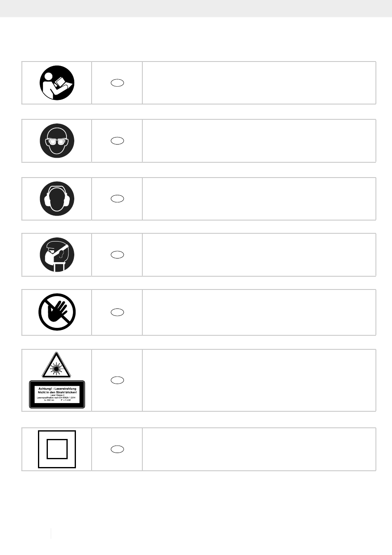This screenshot has width=392, height=555.
Task: Click the blank text area in the laser warning row
Action: pos(259,380)
